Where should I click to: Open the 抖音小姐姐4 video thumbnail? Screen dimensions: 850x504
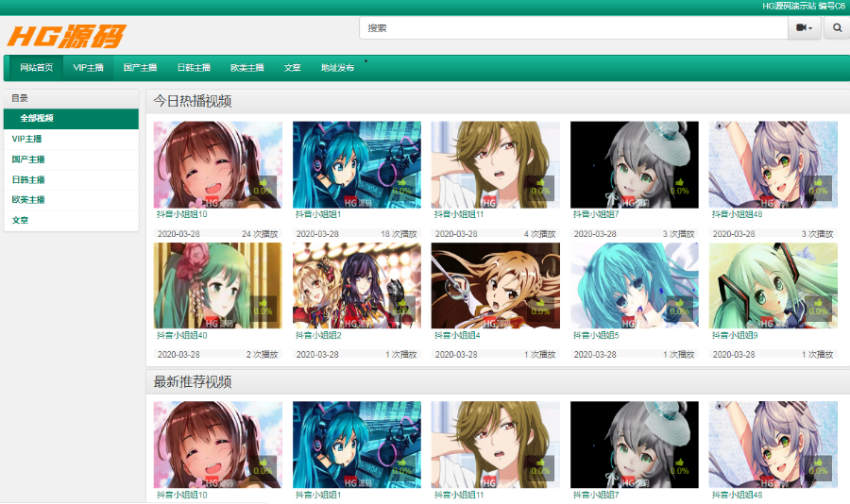coord(496,286)
